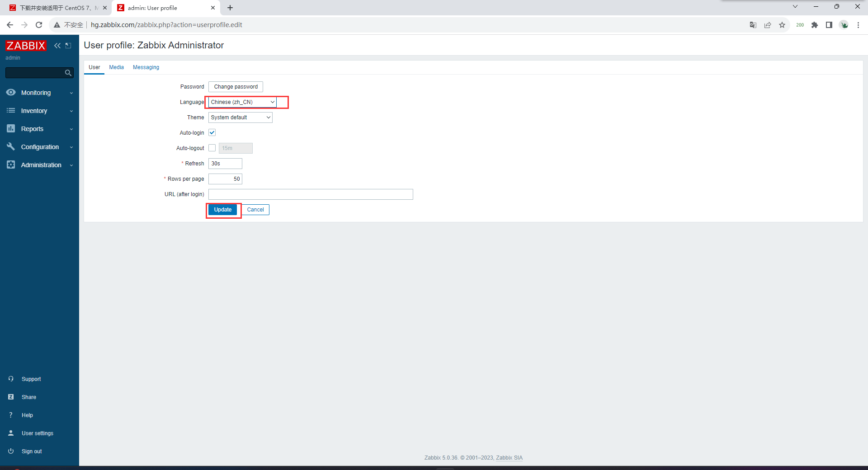Reload the page with refresh icon

coord(39,25)
